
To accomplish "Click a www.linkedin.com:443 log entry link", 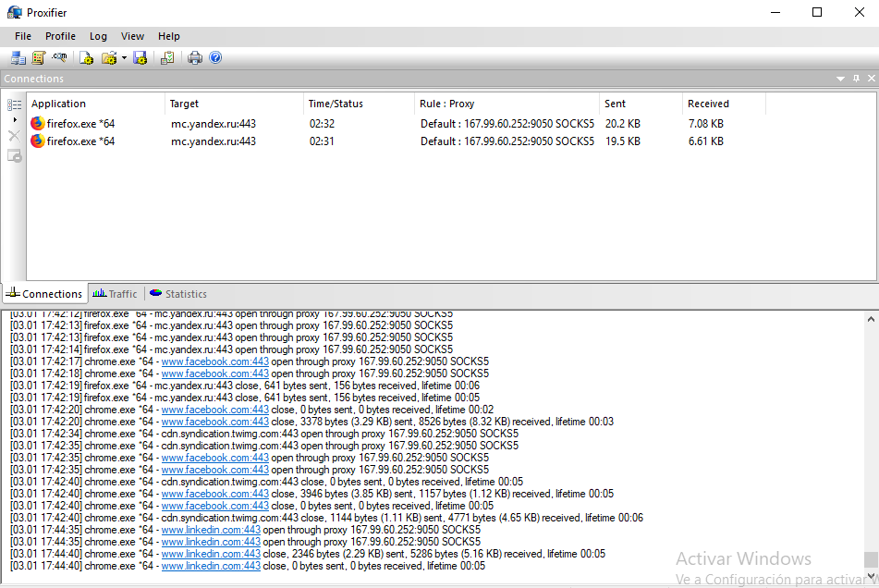I will tap(210, 529).
